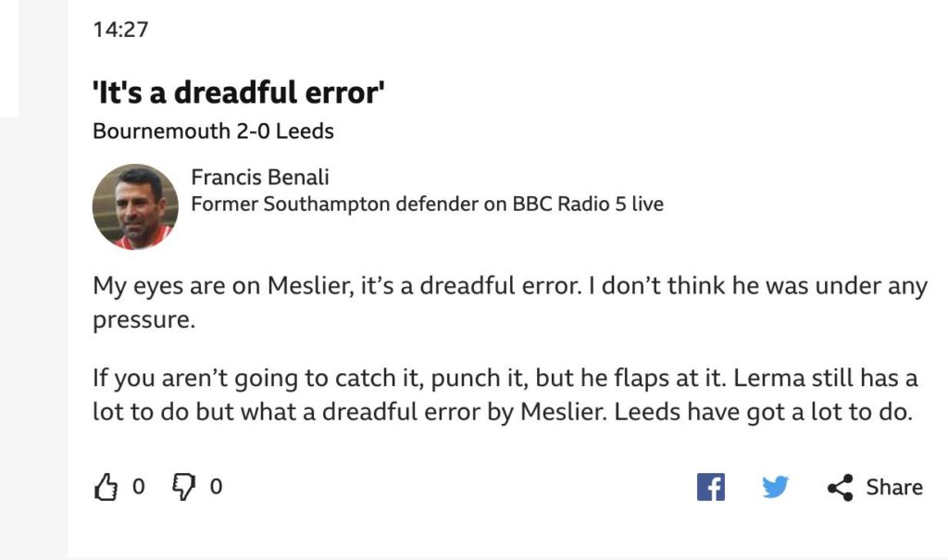Viewport: 948px width, 560px height.
Task: Select the Francis Benali author name
Action: (x=260, y=177)
